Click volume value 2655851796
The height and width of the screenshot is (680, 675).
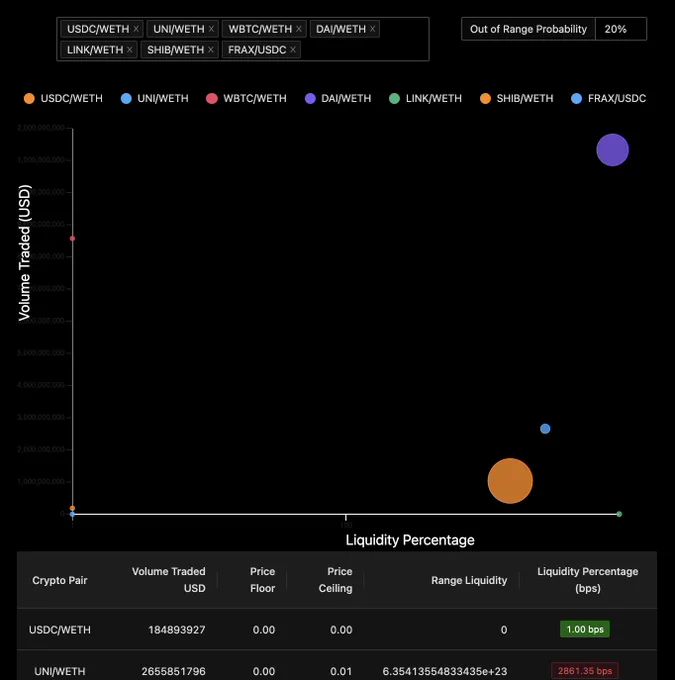pos(173,671)
